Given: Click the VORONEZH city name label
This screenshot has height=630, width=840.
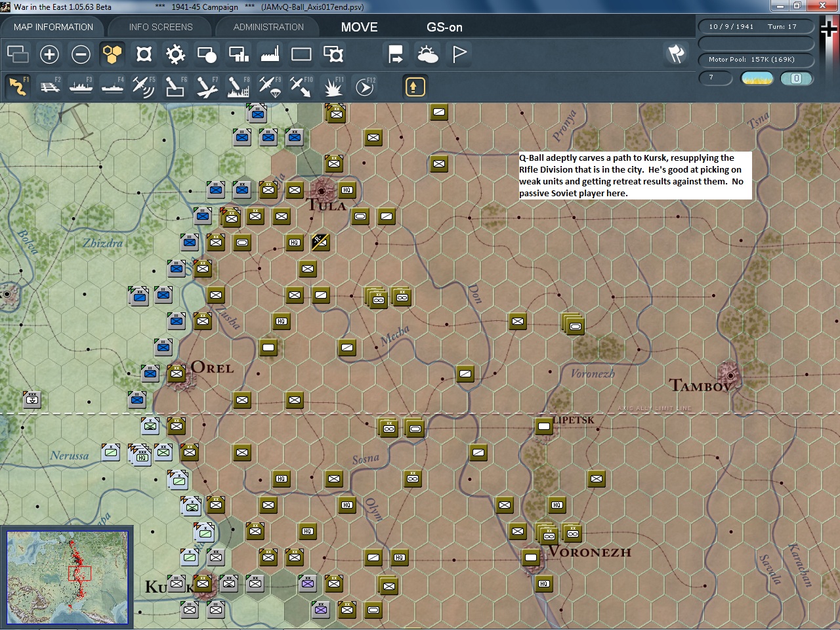Looking at the screenshot, I should point(589,553).
